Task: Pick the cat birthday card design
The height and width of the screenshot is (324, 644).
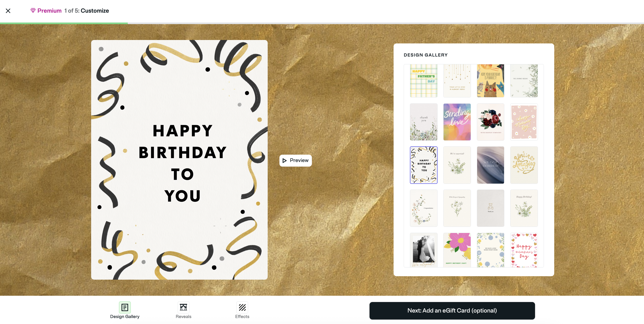Action: pos(490,81)
